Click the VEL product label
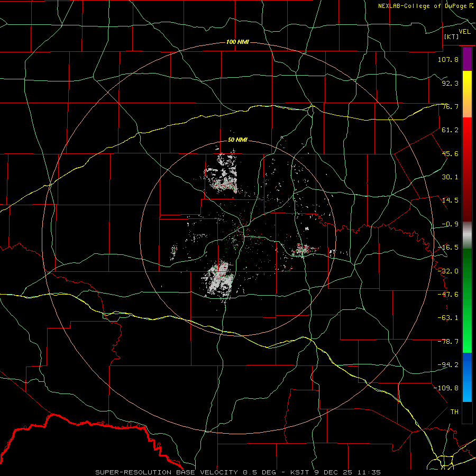476x476 pixels. click(464, 32)
